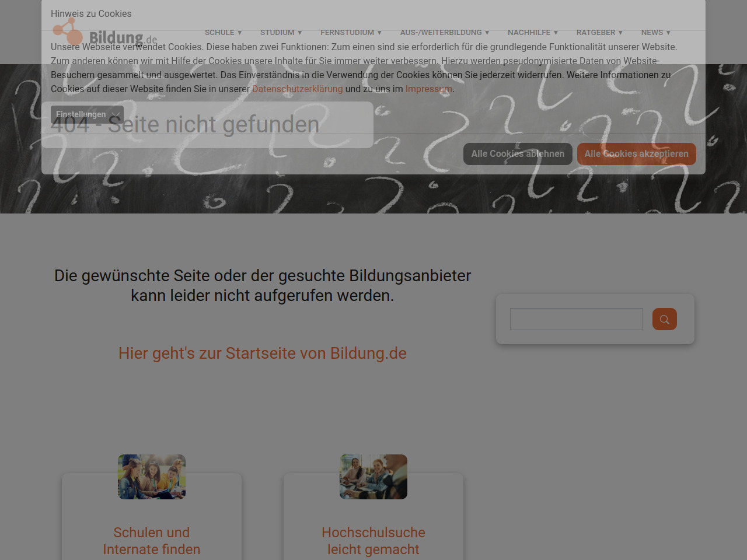Expand the Einstellungen cookie settings
The image size is (747, 560).
[x=87, y=114]
